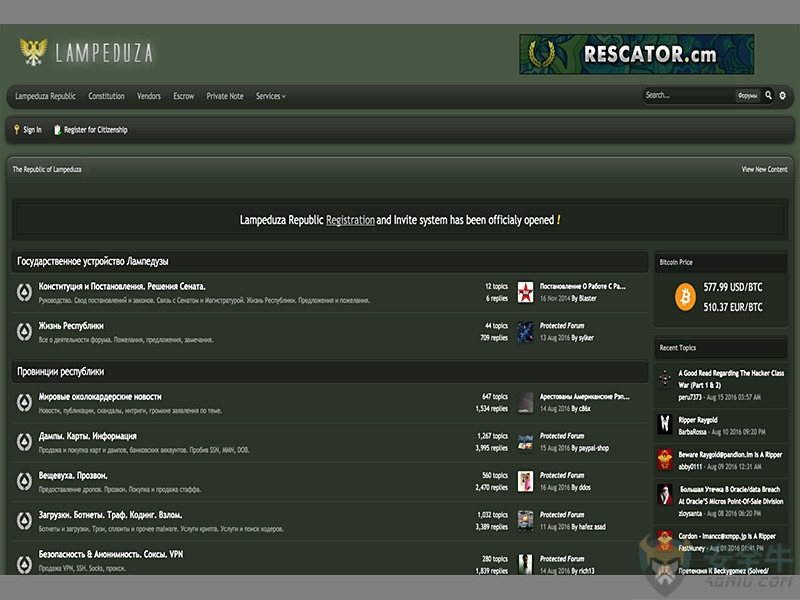Open Ripper Raygold recent topic
Screen dimensions: 800x600
pyautogui.click(x=697, y=420)
